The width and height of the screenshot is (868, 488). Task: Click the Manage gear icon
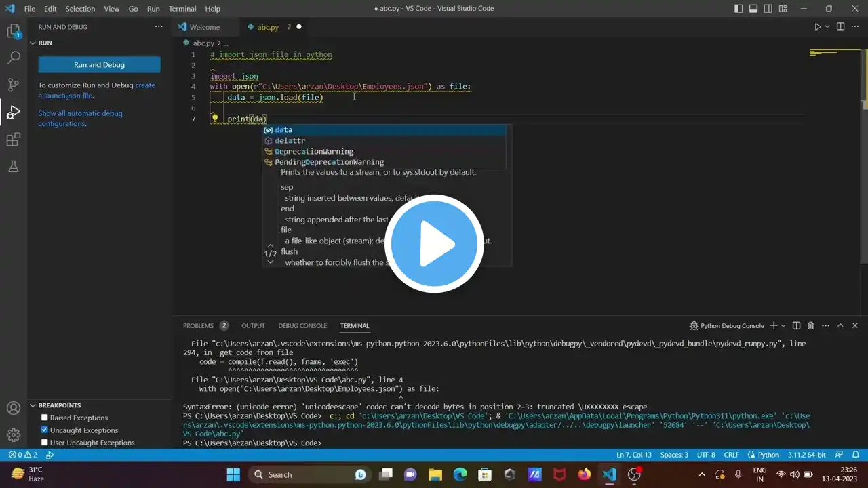(x=13, y=434)
